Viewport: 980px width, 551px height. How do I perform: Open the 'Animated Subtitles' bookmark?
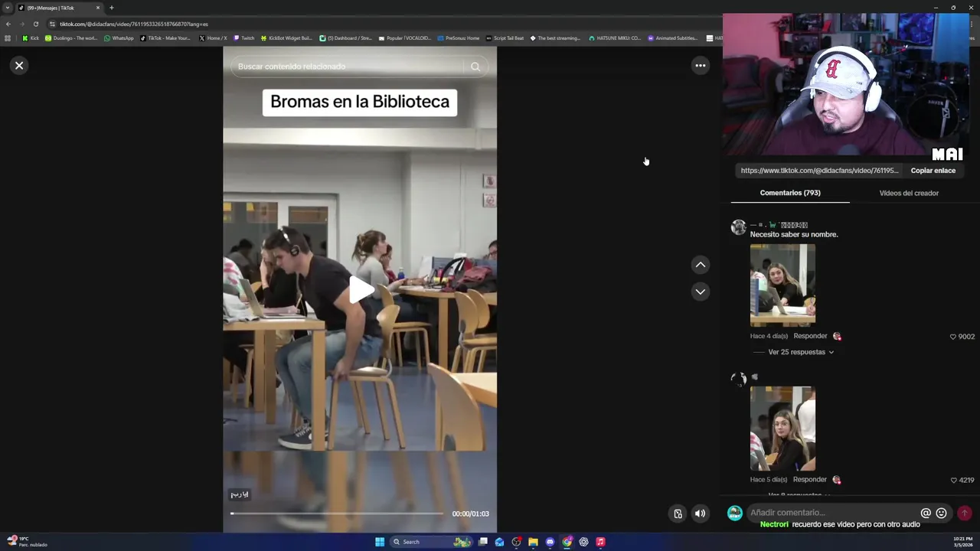673,38
